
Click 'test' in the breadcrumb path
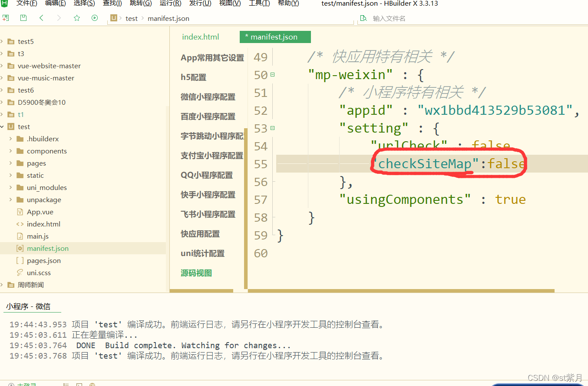[132, 18]
